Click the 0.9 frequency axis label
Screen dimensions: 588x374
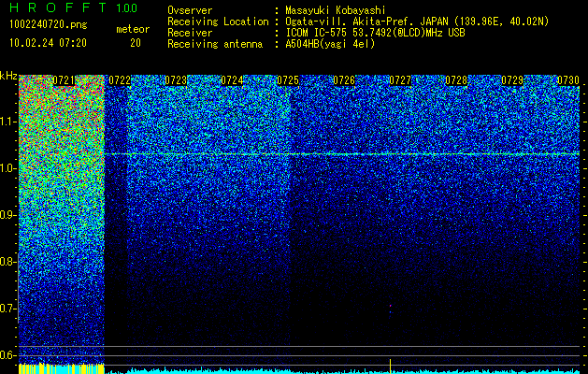(8, 215)
